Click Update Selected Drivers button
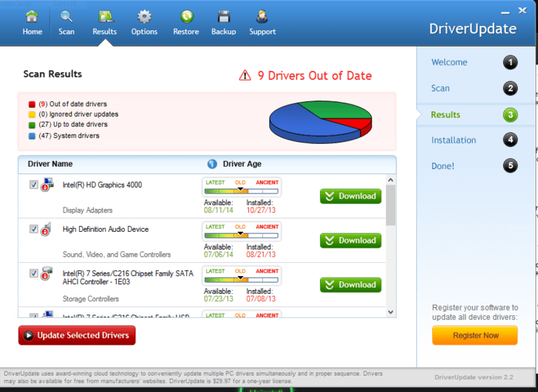Image resolution: width=538 pixels, height=392 pixels. 77,335
